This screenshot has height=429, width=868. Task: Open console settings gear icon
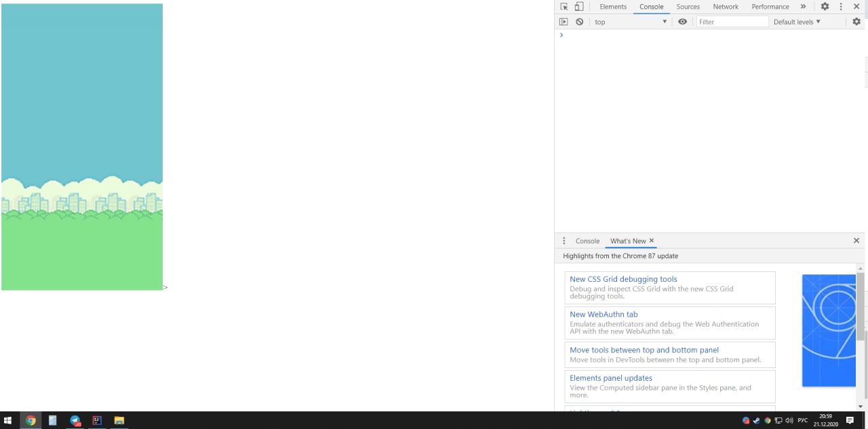click(856, 22)
